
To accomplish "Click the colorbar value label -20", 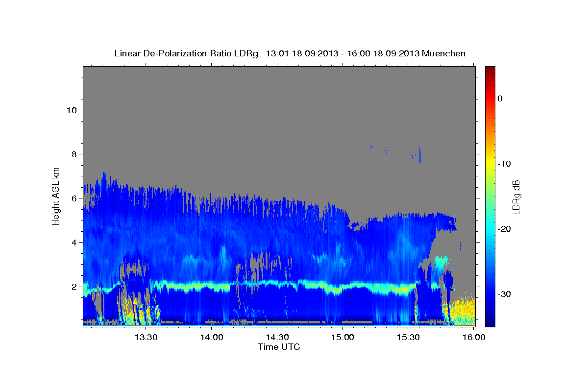I will click(504, 229).
